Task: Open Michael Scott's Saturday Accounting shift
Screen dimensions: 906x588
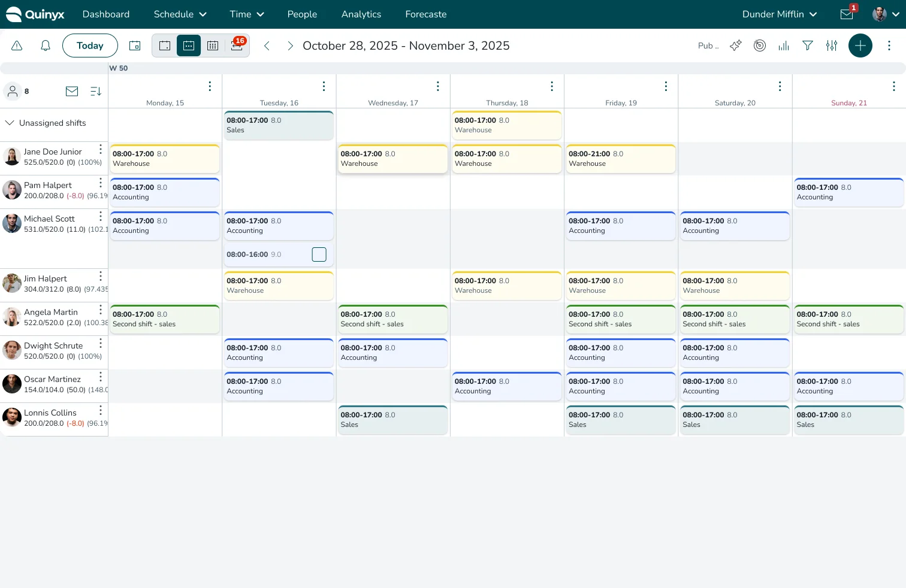Action: (735, 226)
